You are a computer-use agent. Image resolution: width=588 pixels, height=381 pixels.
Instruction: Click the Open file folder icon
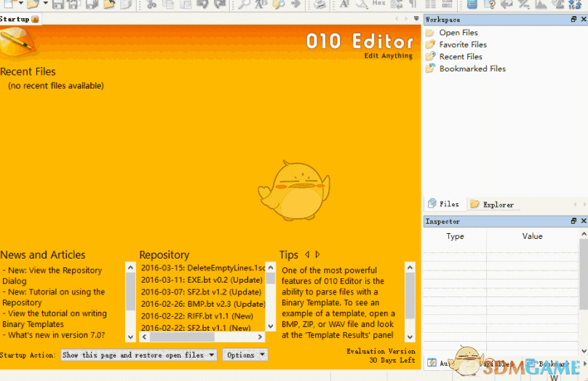(33, 4)
